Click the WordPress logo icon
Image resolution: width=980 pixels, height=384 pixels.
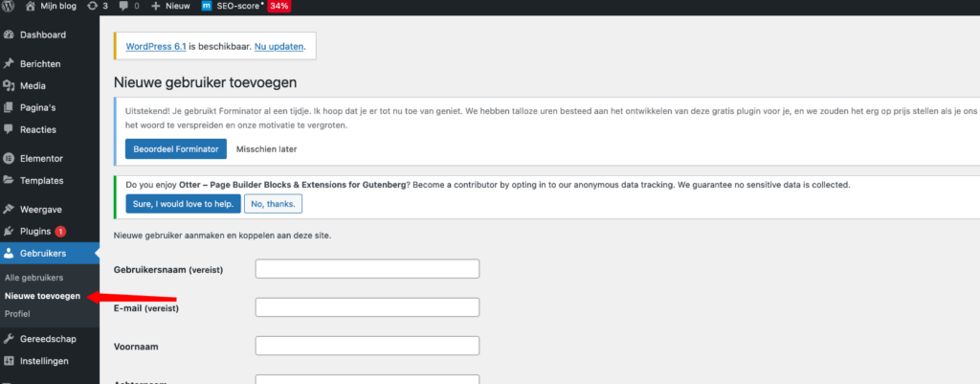11,7
